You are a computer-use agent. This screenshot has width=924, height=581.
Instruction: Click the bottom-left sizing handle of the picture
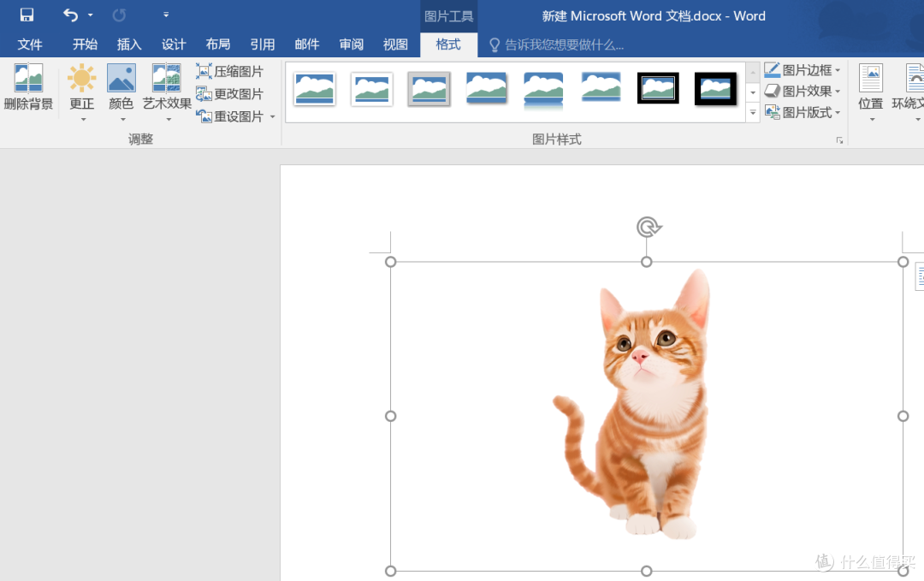coord(391,571)
